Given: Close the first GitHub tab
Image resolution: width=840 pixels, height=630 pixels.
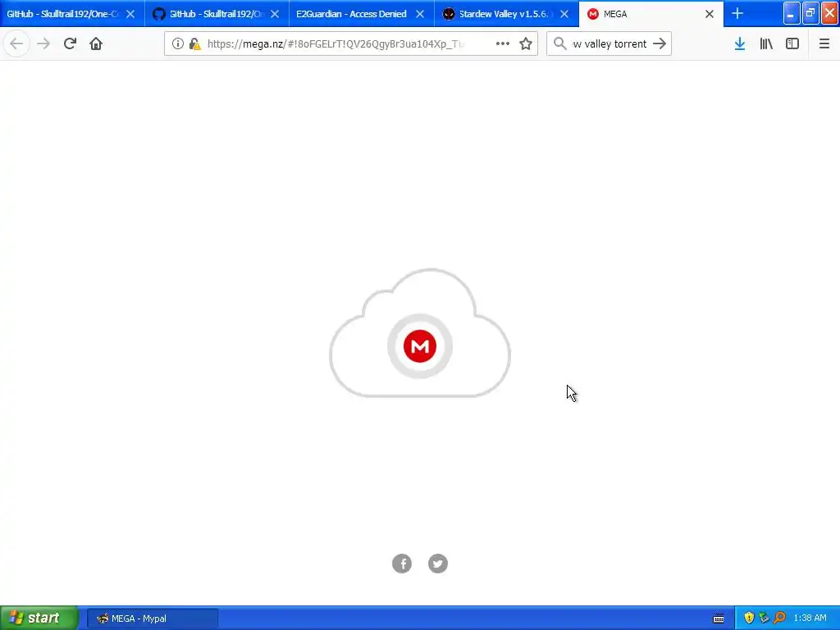Looking at the screenshot, I should coord(130,14).
